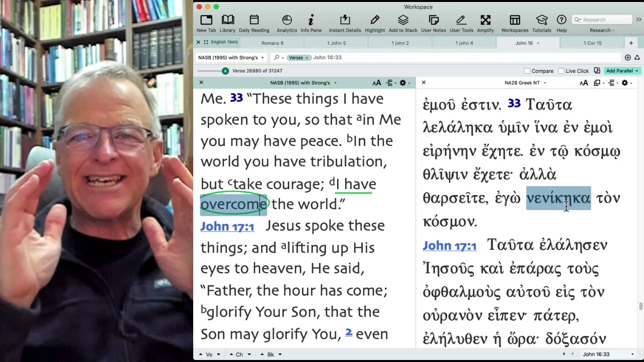Open NA28 Greek NT pane title dropdown
This screenshot has width=644, height=362.
[525, 83]
